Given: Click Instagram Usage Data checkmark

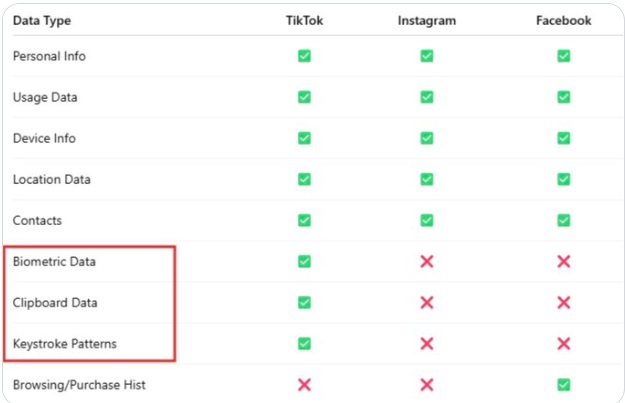Looking at the screenshot, I should point(426,97).
